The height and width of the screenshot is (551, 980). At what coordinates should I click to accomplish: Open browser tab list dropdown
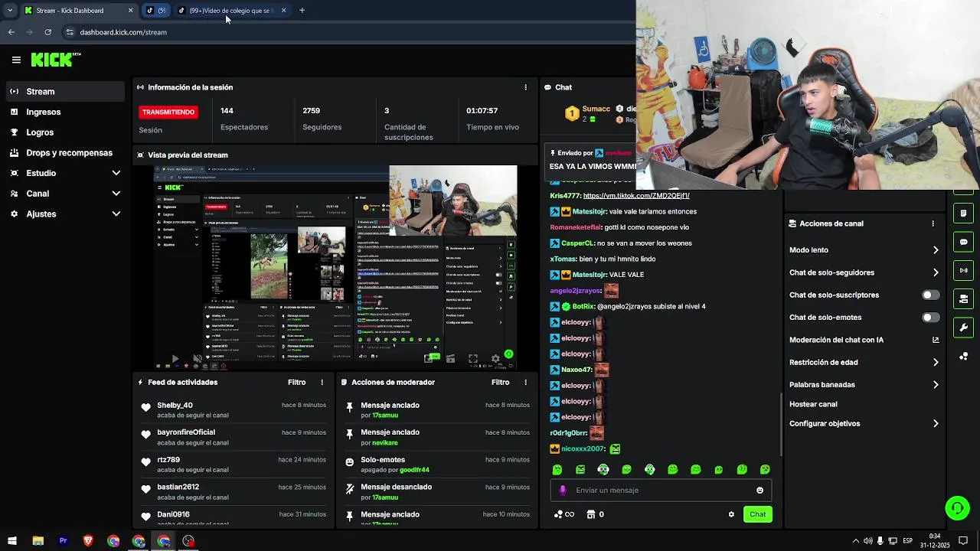coord(10,11)
